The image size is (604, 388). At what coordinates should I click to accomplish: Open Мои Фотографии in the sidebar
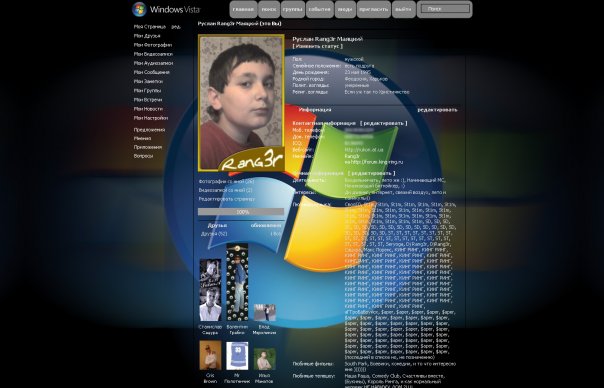click(153, 45)
